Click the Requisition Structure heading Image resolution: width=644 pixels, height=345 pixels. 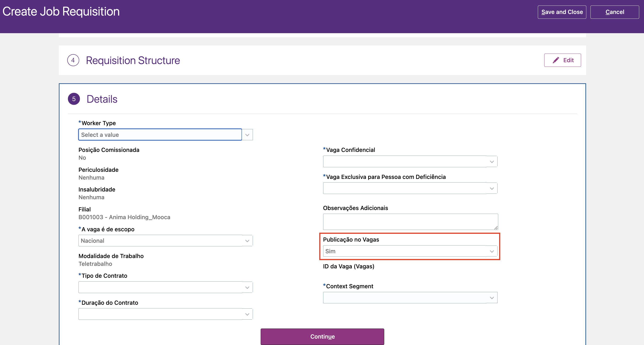[133, 60]
